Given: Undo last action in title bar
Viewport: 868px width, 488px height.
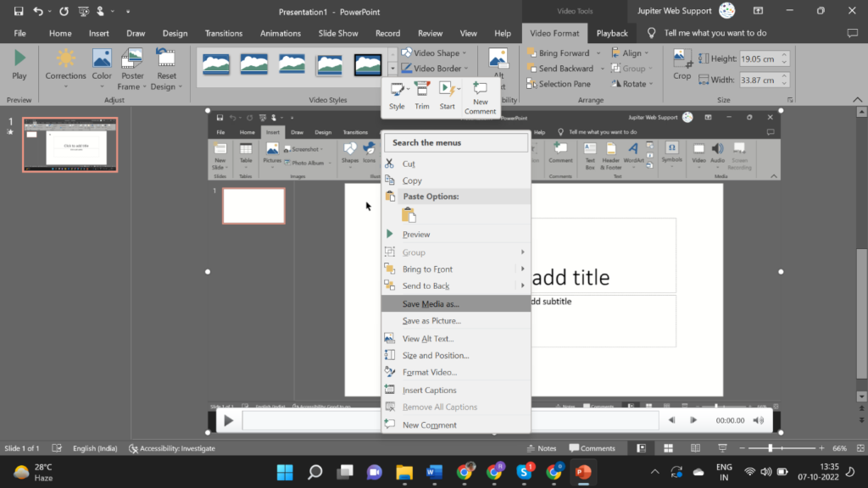Looking at the screenshot, I should click(x=37, y=11).
